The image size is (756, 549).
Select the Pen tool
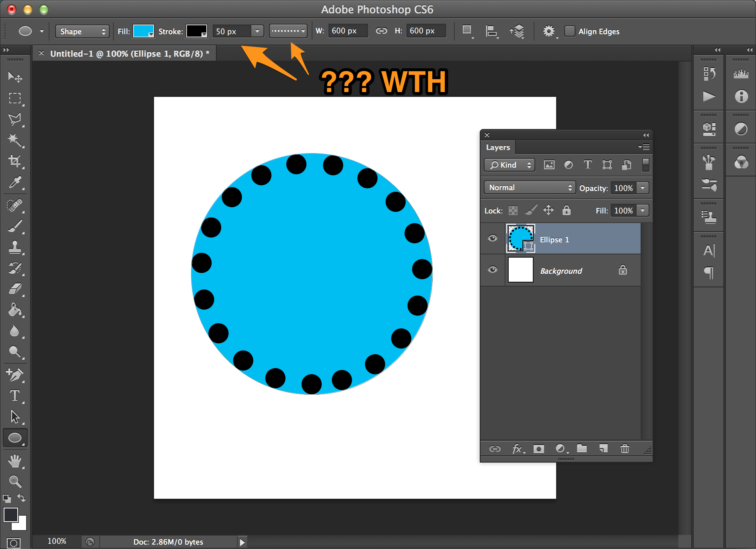[15, 375]
